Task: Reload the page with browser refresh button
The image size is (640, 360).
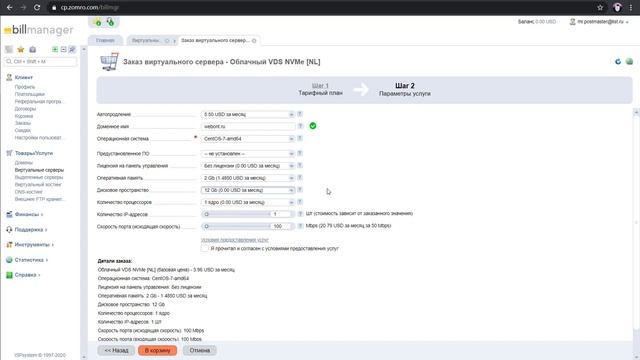Action: point(37,7)
